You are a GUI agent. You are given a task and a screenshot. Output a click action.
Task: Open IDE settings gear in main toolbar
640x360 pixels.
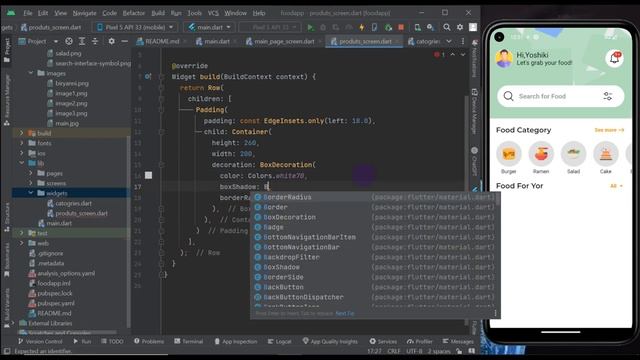[460, 27]
